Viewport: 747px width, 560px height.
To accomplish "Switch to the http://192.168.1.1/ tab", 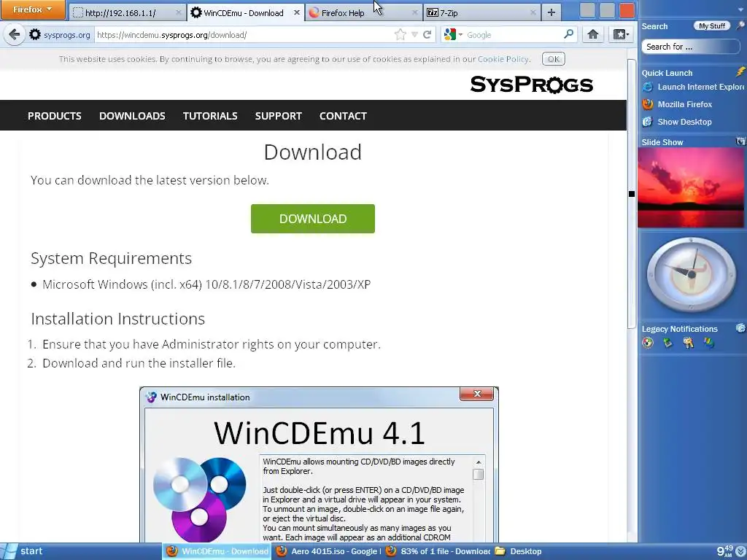I will 127,13.
